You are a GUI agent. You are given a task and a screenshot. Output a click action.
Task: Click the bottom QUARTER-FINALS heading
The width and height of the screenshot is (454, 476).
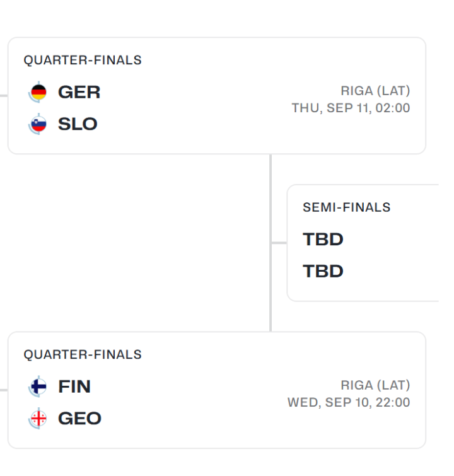click(83, 354)
